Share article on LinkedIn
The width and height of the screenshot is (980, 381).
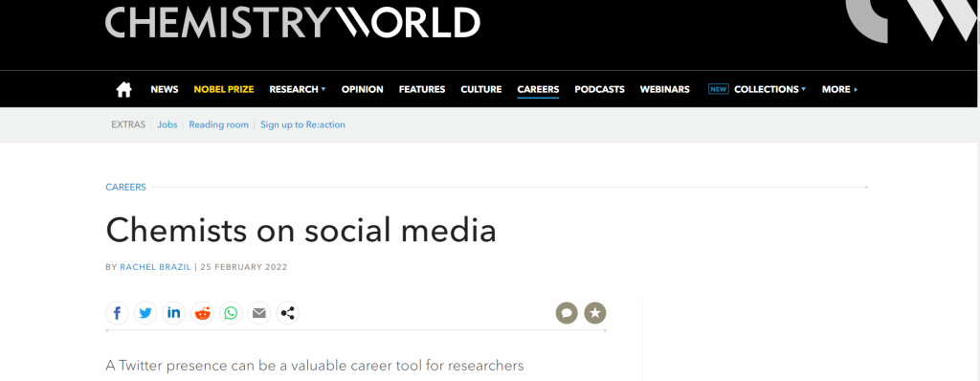click(174, 313)
